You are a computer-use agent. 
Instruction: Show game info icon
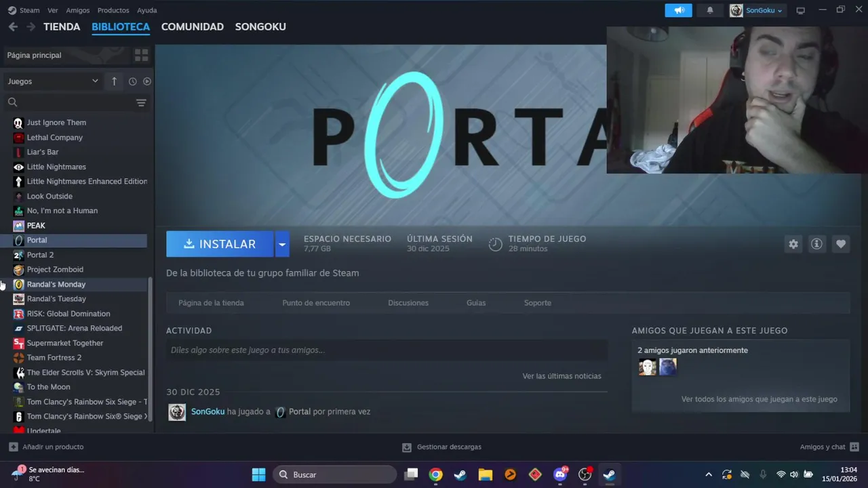coord(816,244)
